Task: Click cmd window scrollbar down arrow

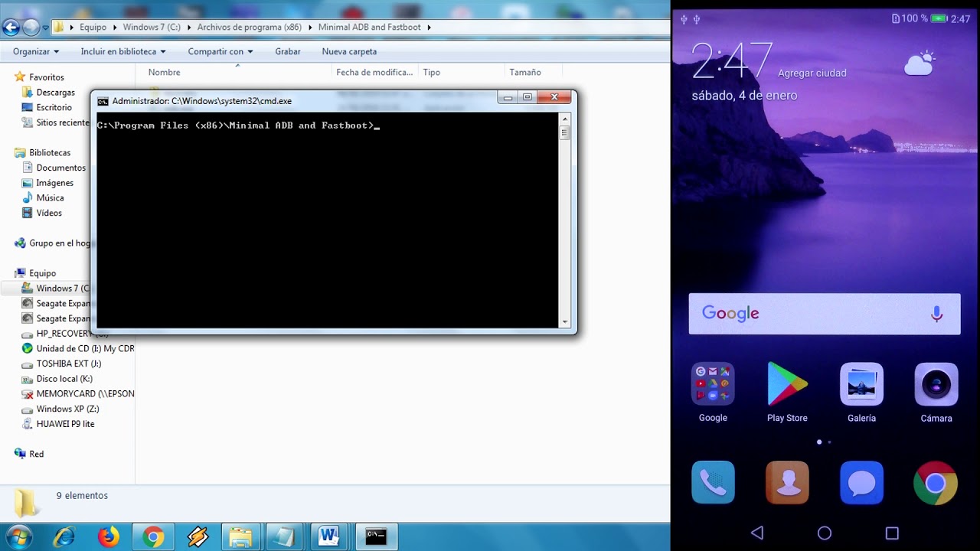Action: point(565,322)
